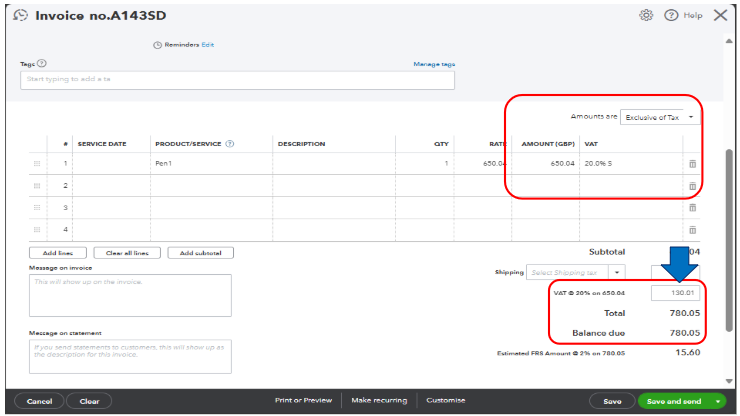740x416 pixels.
Task: Focus the Message on statement box
Action: [130, 357]
